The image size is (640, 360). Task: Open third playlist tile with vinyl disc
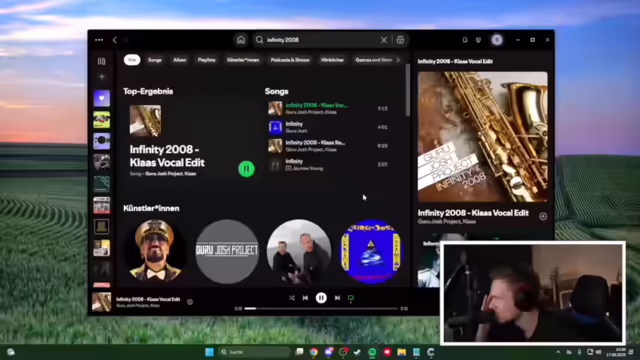[102, 141]
